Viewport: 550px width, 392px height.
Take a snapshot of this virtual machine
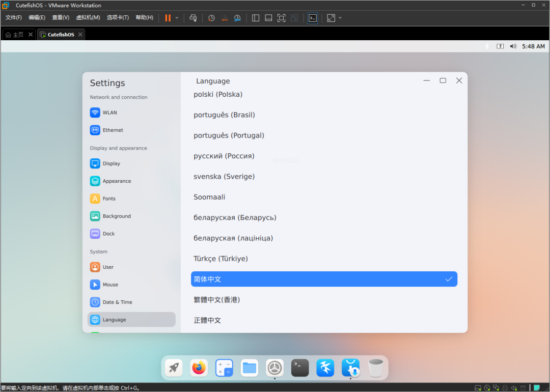point(211,18)
